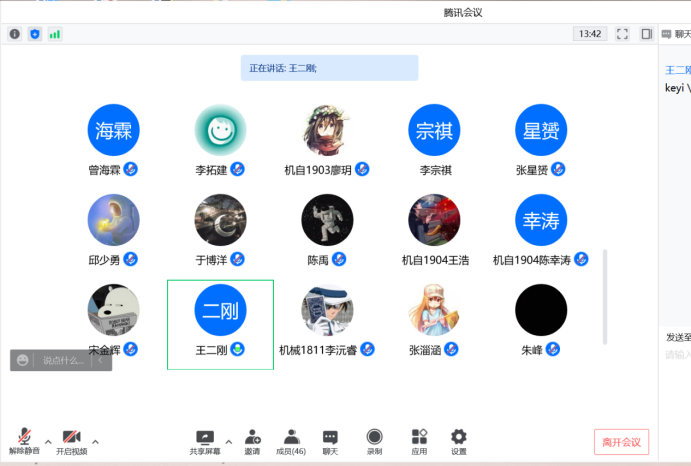Open 设置 settings gear
Screen dimensions: 691x466
459,441
